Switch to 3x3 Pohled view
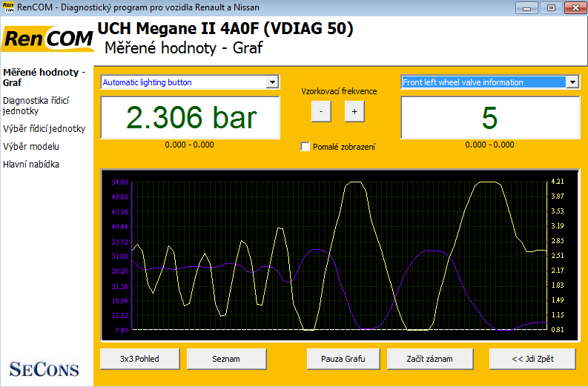The height and width of the screenshot is (387, 588). [139, 359]
